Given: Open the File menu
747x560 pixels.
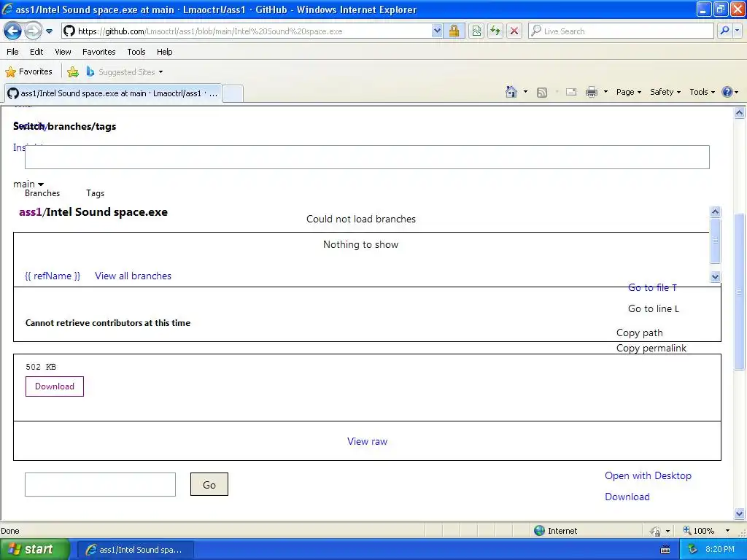Looking at the screenshot, I should pyautogui.click(x=12, y=52).
